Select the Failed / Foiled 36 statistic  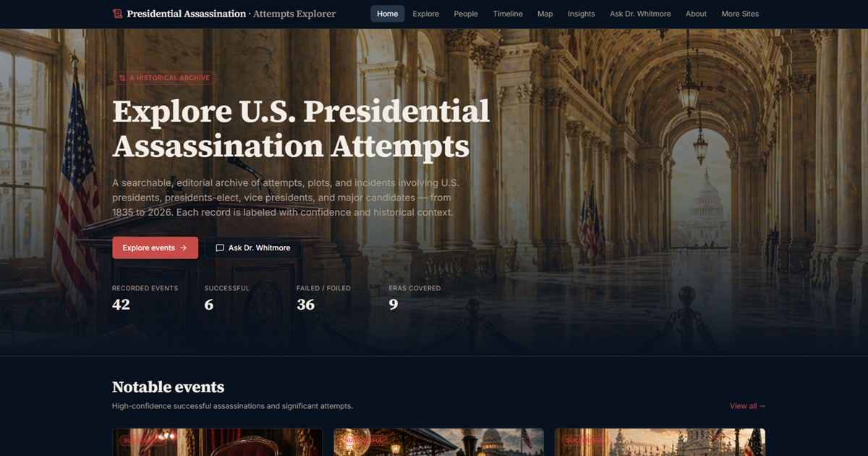pyautogui.click(x=323, y=298)
